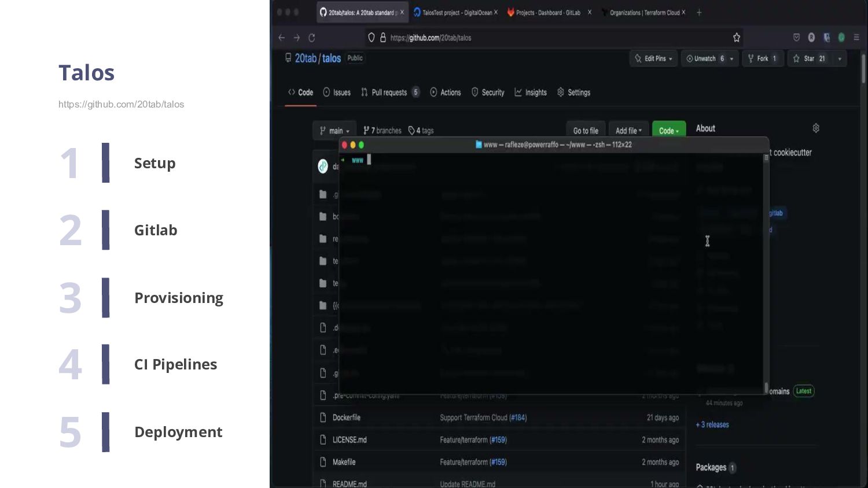868x488 pixels.
Task: View the 4 tags link
Action: point(421,131)
